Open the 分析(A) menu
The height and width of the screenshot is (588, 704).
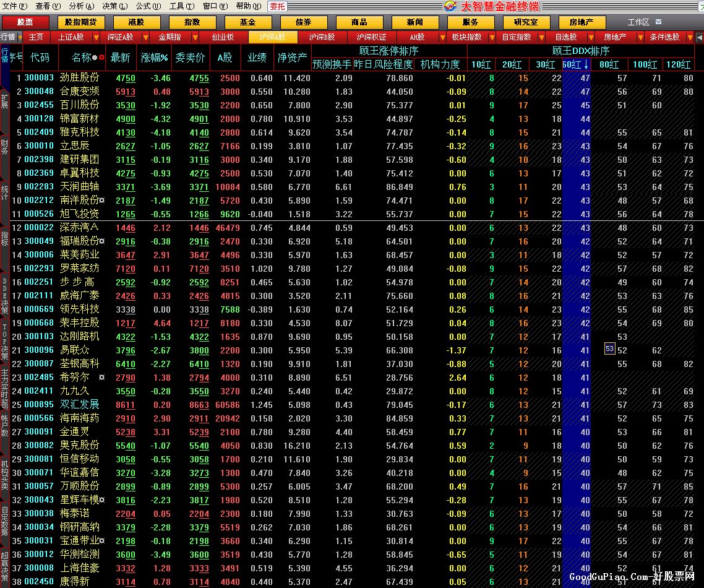(82, 6)
